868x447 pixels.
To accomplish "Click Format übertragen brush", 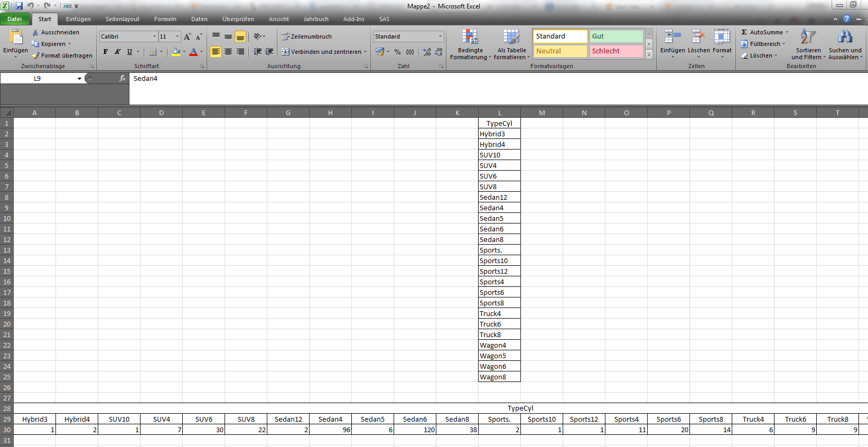I will tap(62, 55).
